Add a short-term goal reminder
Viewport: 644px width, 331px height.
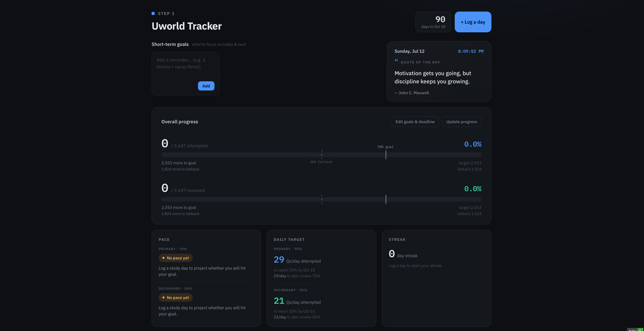[x=206, y=86]
